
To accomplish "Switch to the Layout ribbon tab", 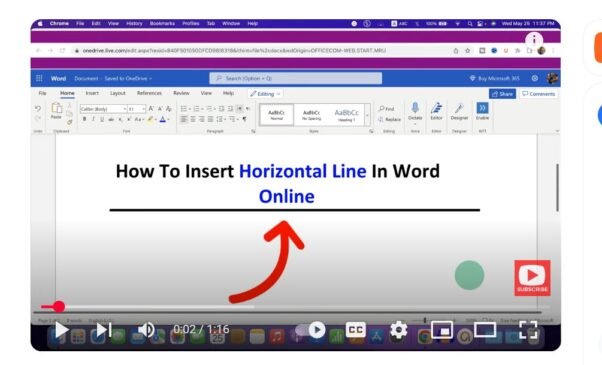I will (x=118, y=93).
